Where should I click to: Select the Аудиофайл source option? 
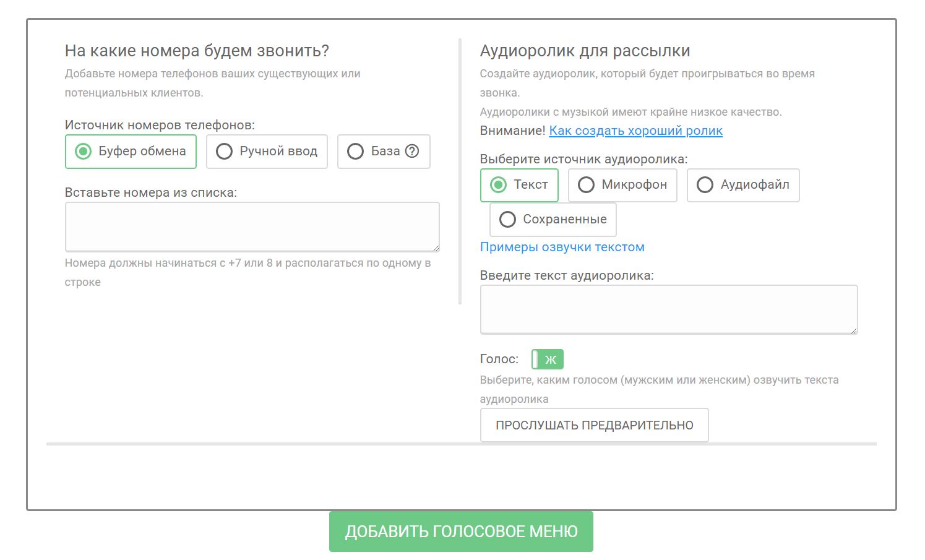click(743, 185)
